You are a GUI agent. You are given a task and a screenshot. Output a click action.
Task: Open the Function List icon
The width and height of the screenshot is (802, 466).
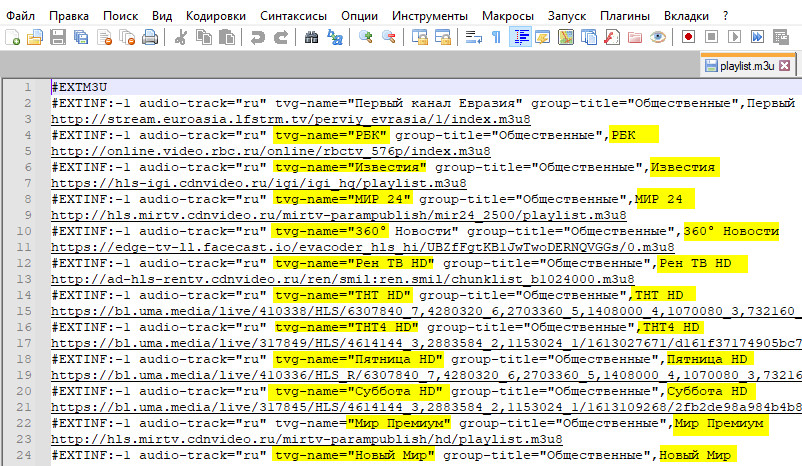click(612, 37)
